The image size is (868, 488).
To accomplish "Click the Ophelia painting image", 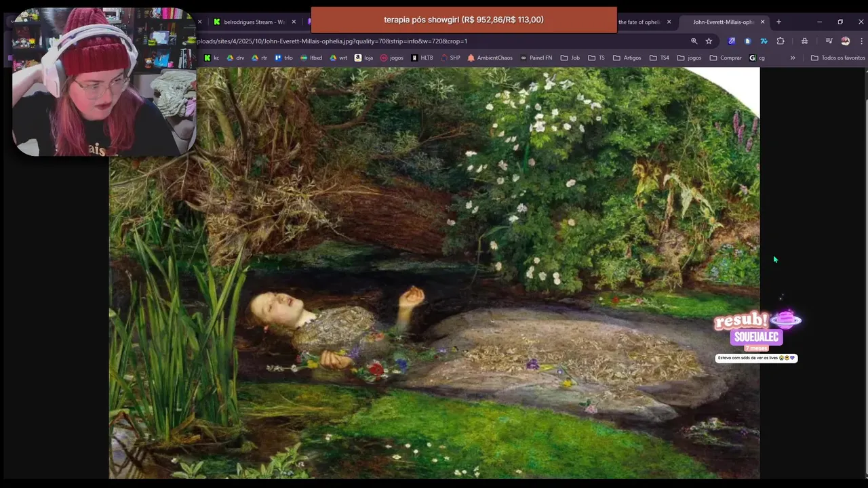I will (x=434, y=272).
